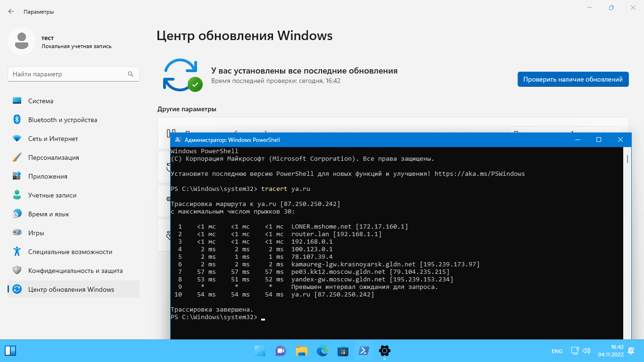Image resolution: width=644 pixels, height=362 pixels.
Task: Click the 'kamaureg-lgw.krasnoyarsk.gldn.net' hop
Action: [354, 264]
